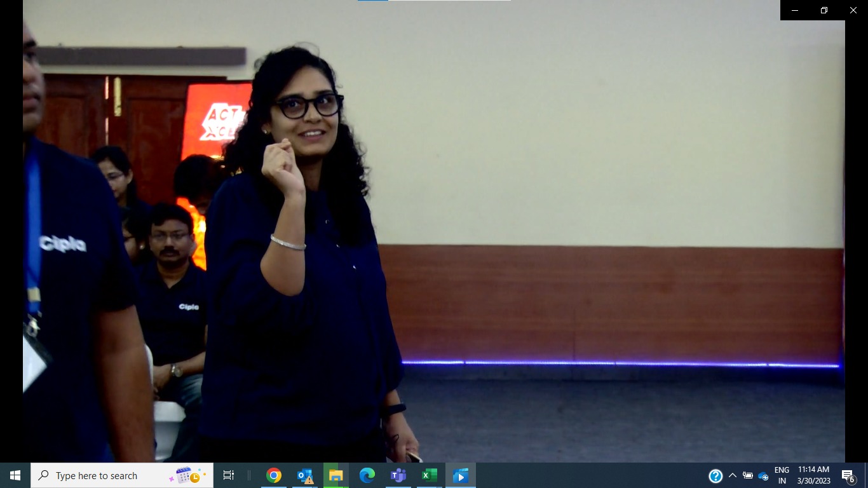
Task: Switch to Microsoft Edge in the taskbar
Action: click(367, 475)
